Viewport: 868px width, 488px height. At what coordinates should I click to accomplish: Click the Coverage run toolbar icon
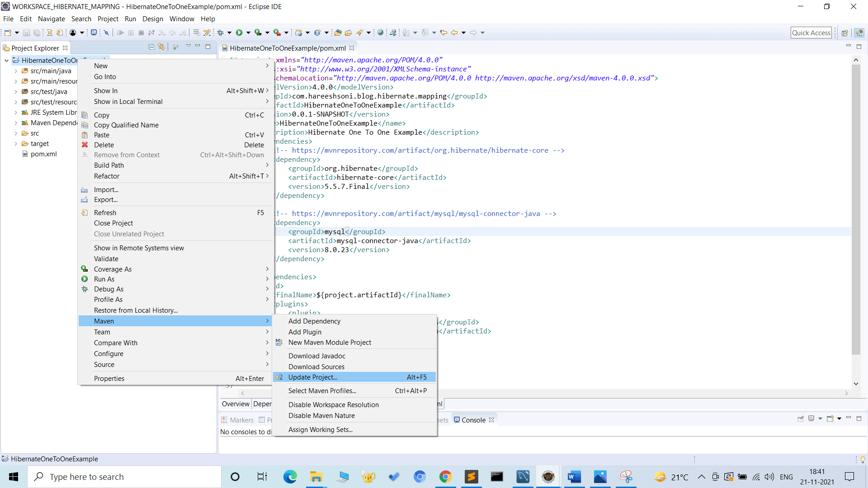tap(258, 33)
